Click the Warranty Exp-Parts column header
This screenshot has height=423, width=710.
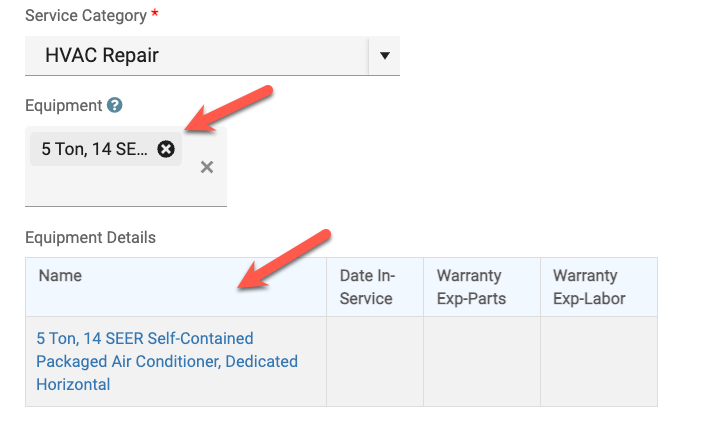point(471,287)
